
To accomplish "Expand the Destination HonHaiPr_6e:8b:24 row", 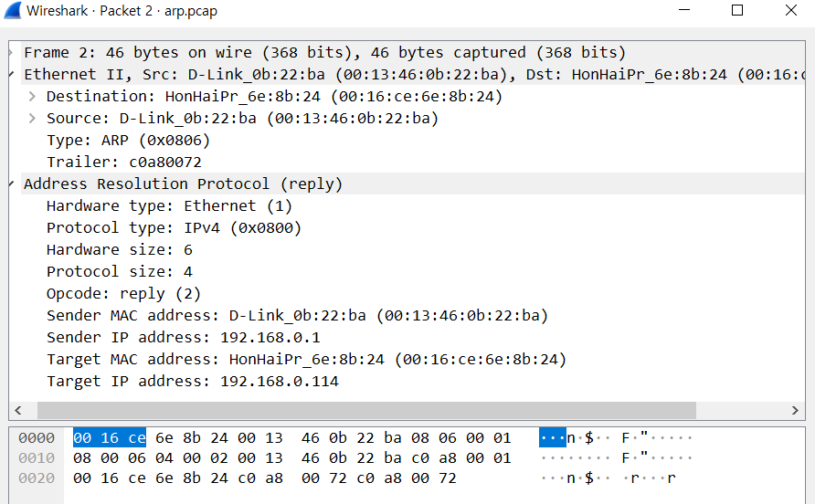I will click(32, 96).
